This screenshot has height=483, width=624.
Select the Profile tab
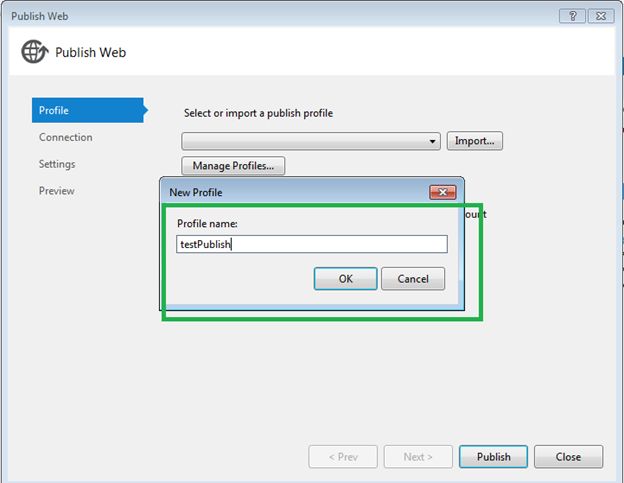[x=88, y=110]
